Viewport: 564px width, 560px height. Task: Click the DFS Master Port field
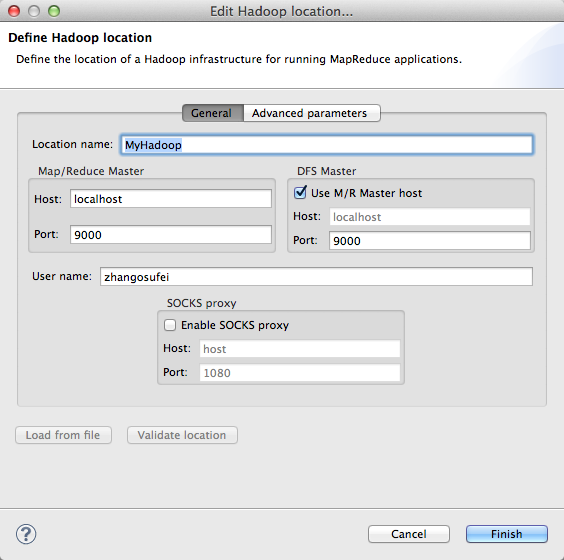[430, 241]
